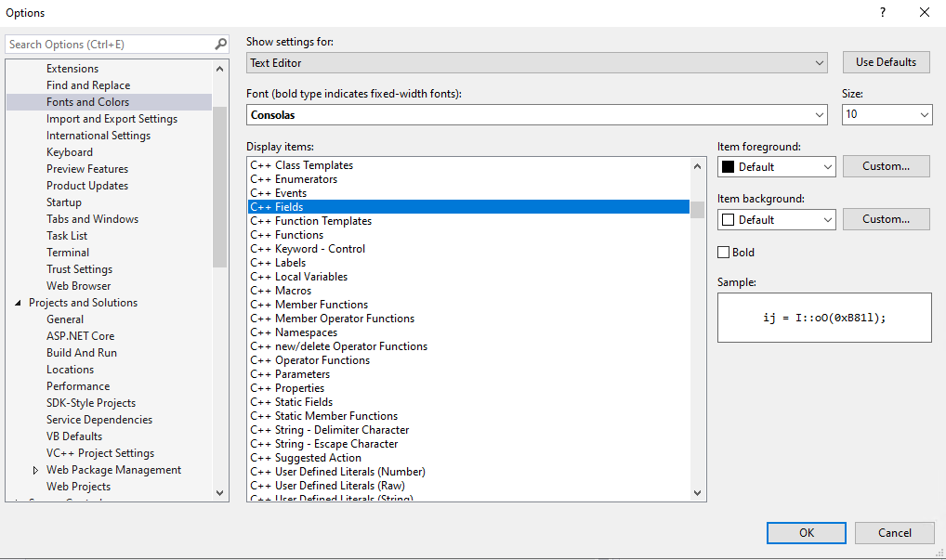
Task: Select Terminal in the options tree
Action: click(x=68, y=253)
